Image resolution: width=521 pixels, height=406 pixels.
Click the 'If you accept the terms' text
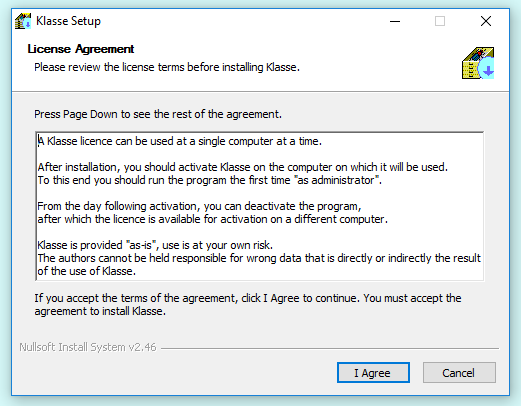pos(248,304)
